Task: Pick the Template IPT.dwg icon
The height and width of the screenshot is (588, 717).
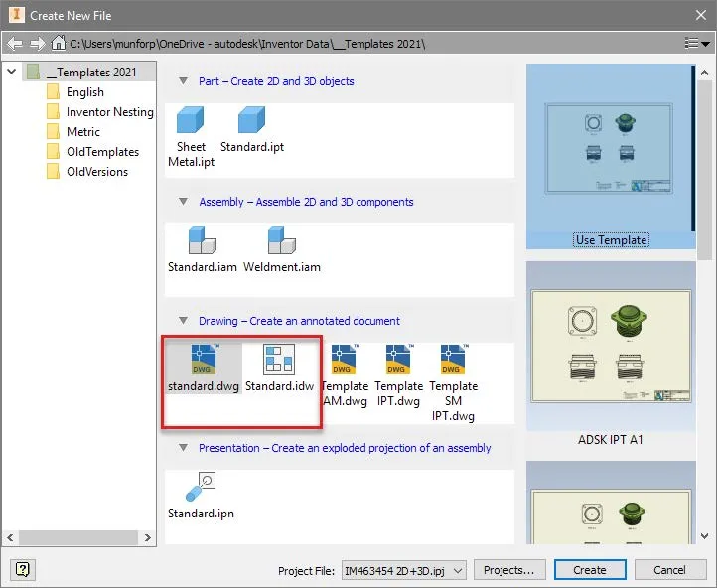Action: pyautogui.click(x=399, y=360)
